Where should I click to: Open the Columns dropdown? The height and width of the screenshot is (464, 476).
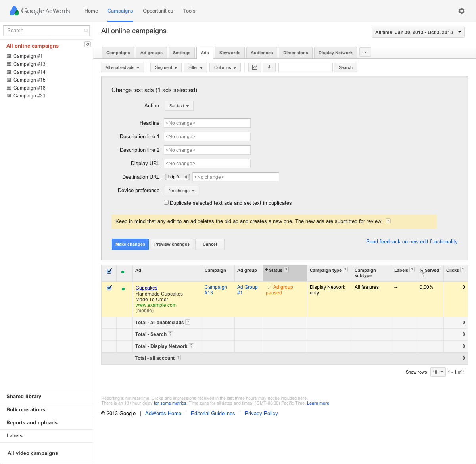tap(225, 67)
